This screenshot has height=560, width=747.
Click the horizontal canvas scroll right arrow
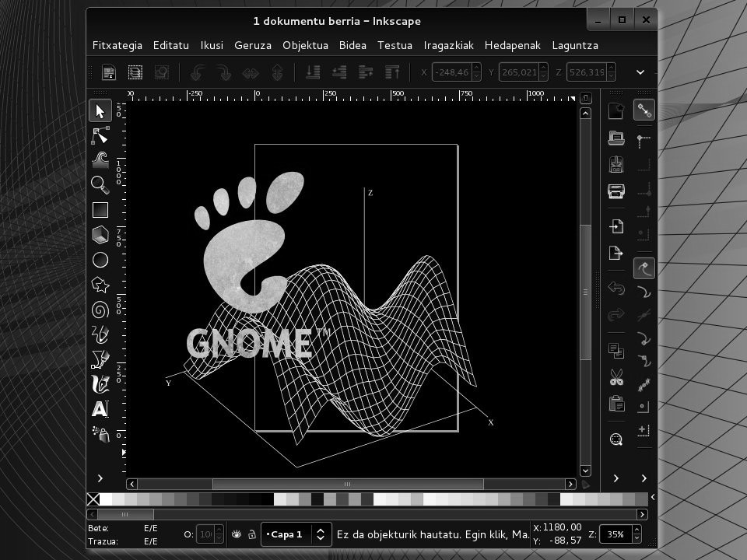pos(570,485)
